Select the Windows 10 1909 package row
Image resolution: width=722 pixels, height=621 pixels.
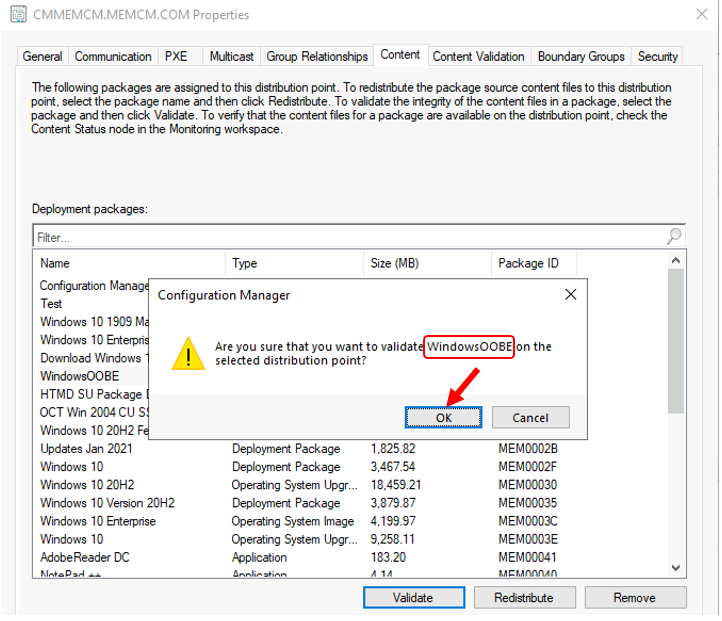click(x=93, y=322)
